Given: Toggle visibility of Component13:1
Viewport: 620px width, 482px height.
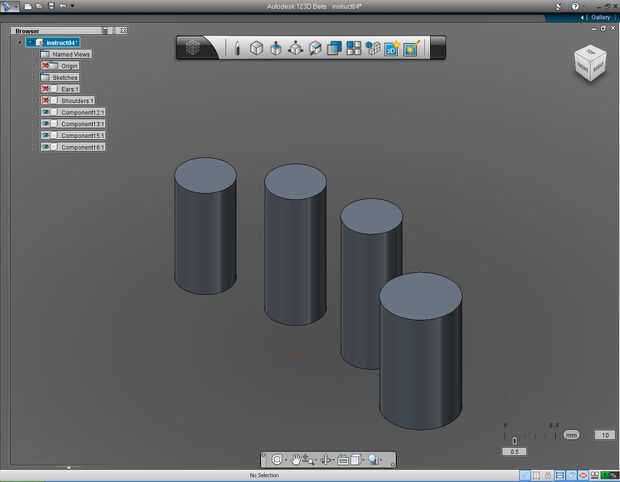Looking at the screenshot, I should tap(46, 112).
